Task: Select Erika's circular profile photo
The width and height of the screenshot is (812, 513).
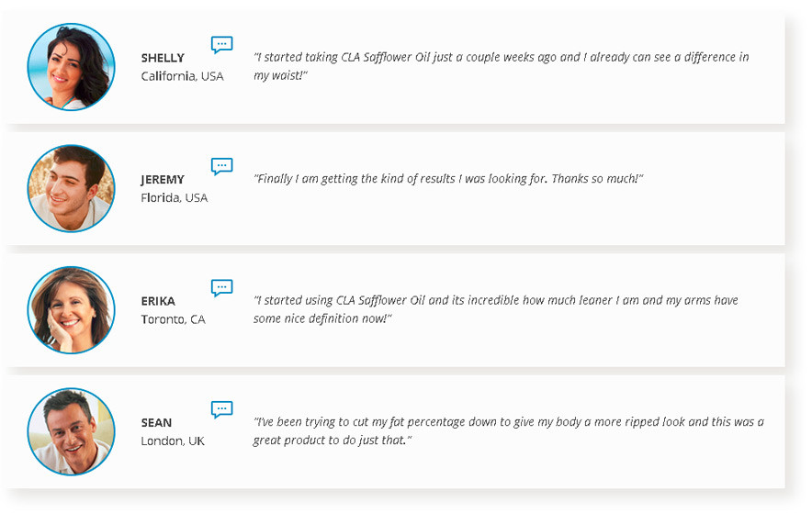Action: (x=71, y=310)
